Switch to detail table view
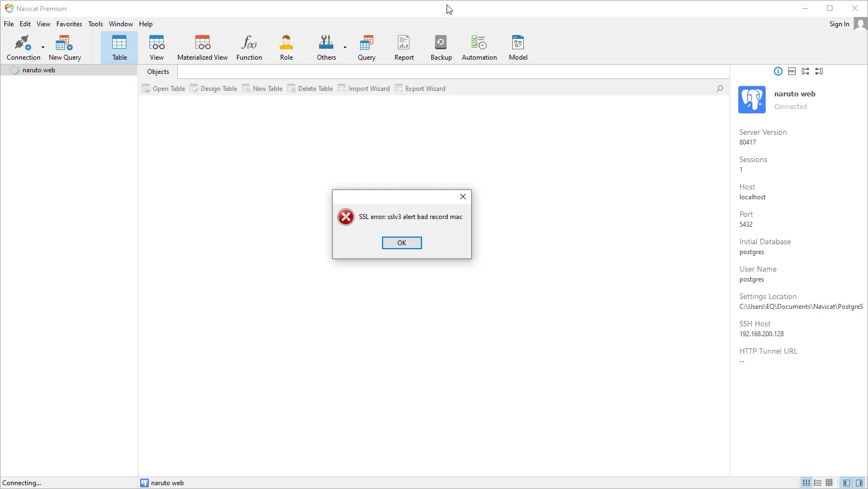The image size is (868, 489). click(x=830, y=483)
